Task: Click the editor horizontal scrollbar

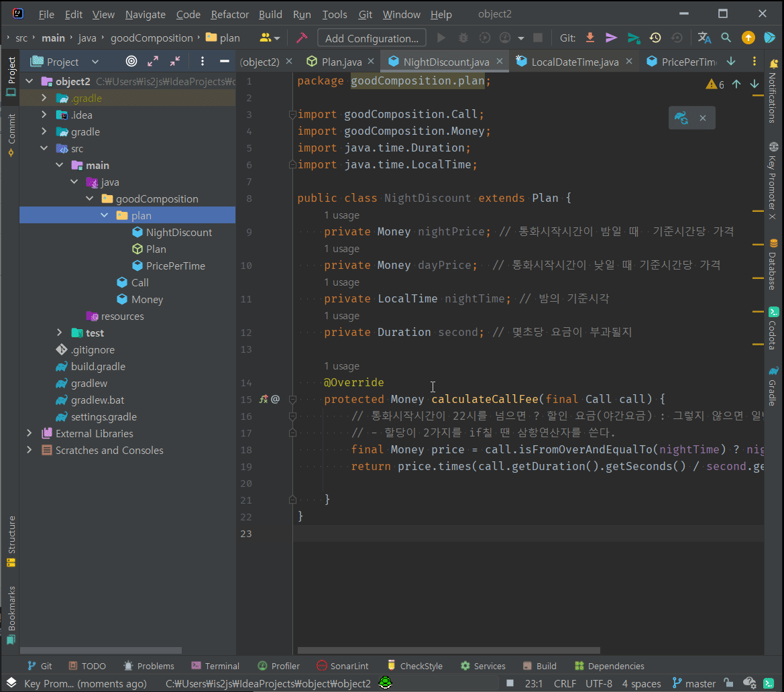Action: point(448,650)
